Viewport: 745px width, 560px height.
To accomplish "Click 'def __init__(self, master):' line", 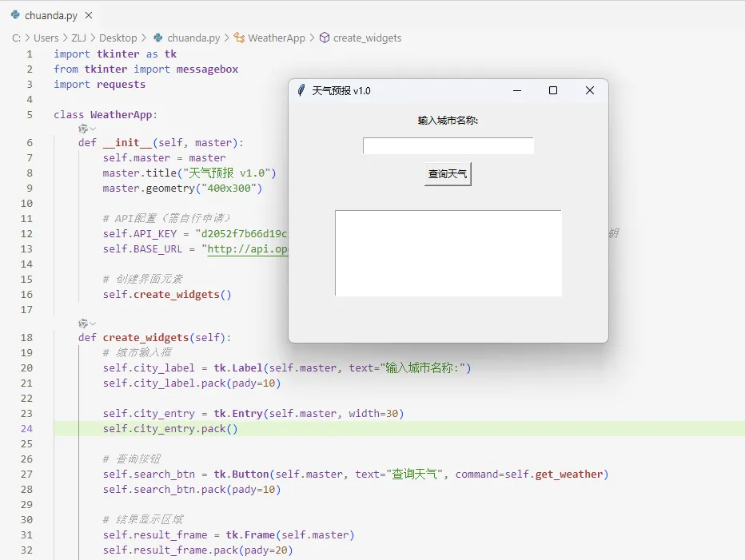I will 161,143.
